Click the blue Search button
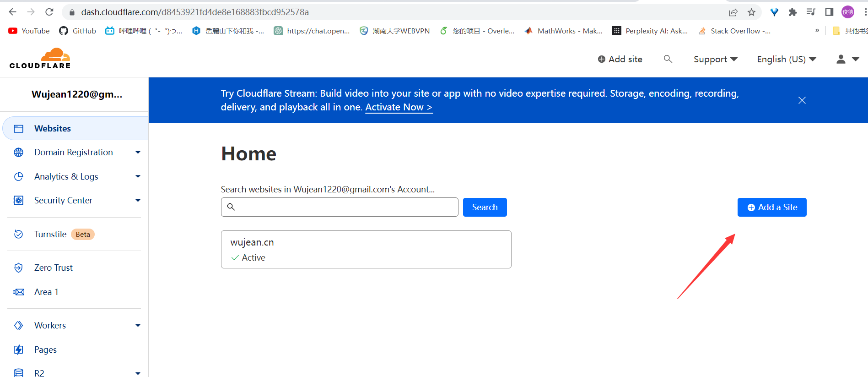 485,207
